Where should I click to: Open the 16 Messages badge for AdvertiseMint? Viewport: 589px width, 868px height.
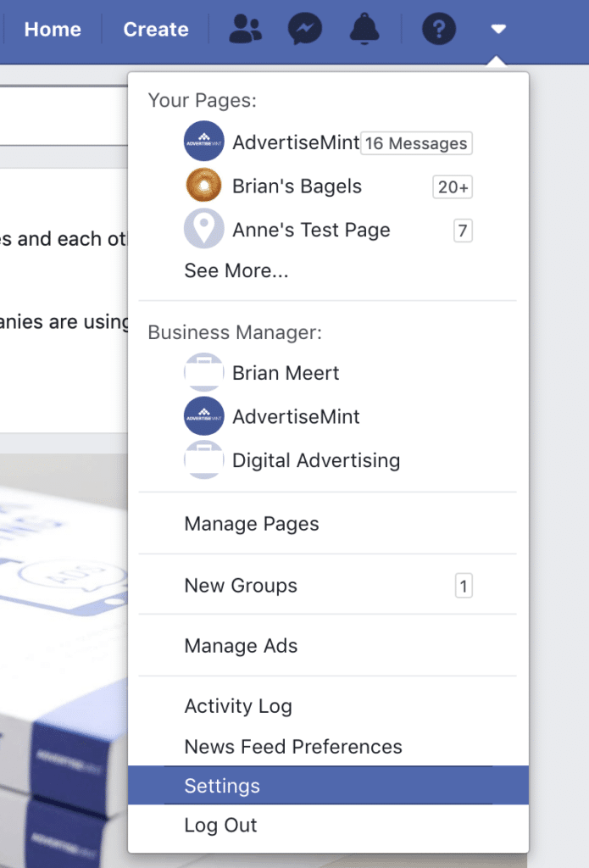pyautogui.click(x=416, y=142)
